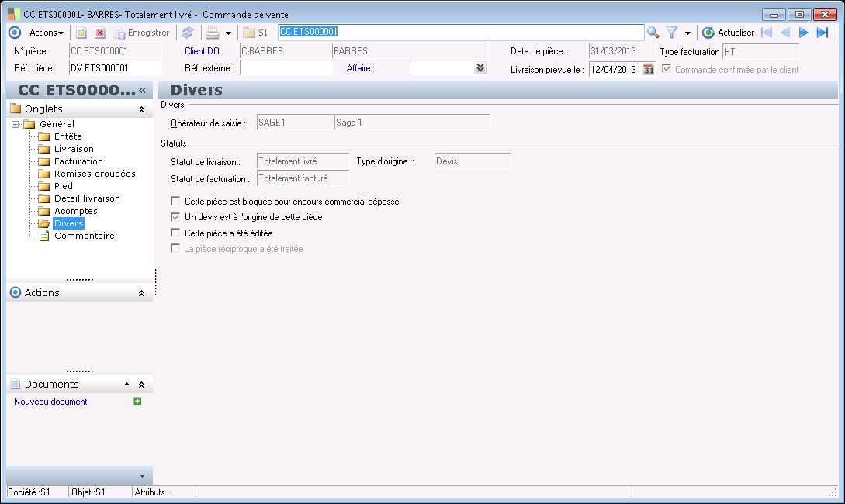Go to the next record arrow
Image resolution: width=845 pixels, height=504 pixels.
(804, 33)
